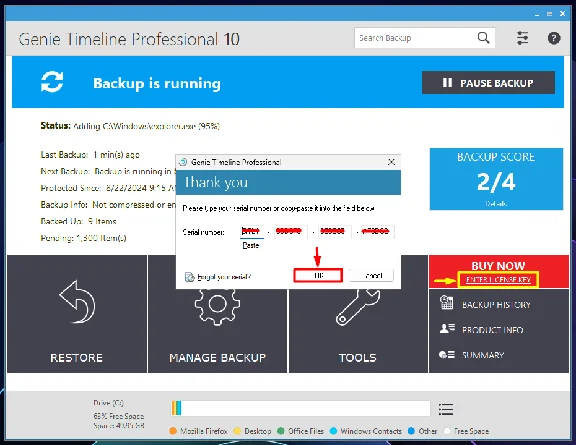Screen dimensions: 576x445
Task: Click the backup sync status icon
Action: pos(52,82)
